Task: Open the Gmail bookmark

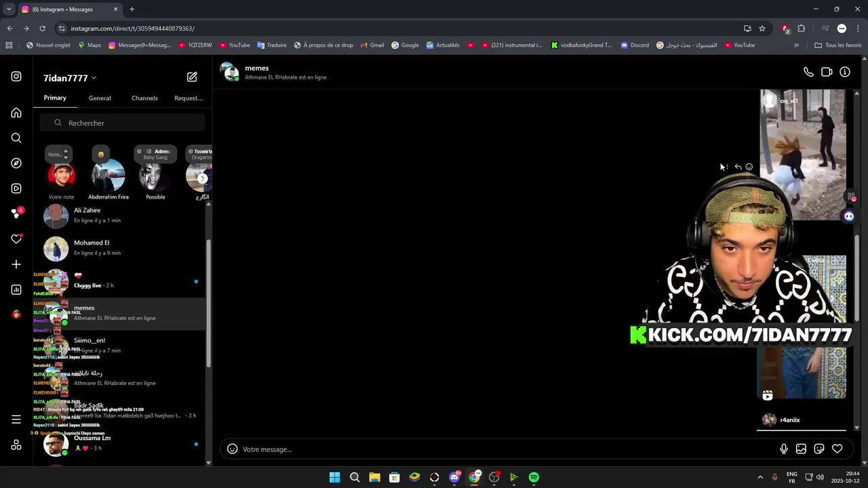Action: pos(372,45)
